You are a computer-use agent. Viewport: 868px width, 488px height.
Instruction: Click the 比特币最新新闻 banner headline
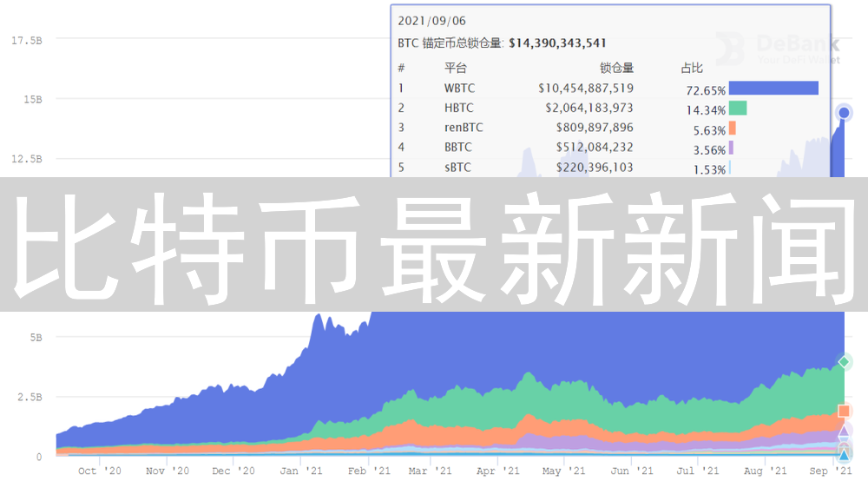(435, 247)
